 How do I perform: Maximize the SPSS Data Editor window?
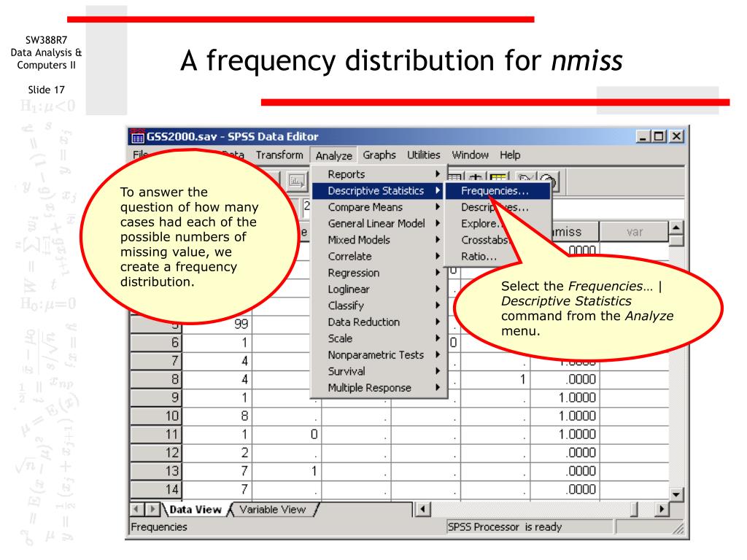click(659, 136)
